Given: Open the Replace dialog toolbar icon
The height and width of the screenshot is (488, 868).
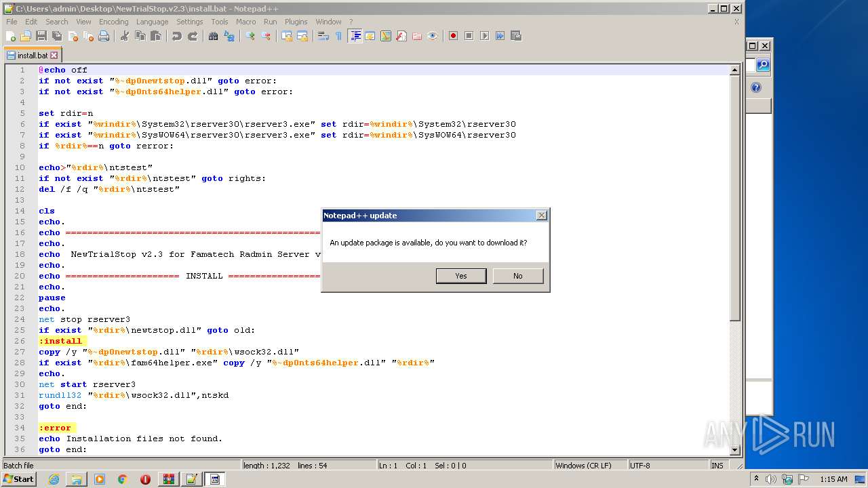Looking at the screenshot, I should coord(229,36).
